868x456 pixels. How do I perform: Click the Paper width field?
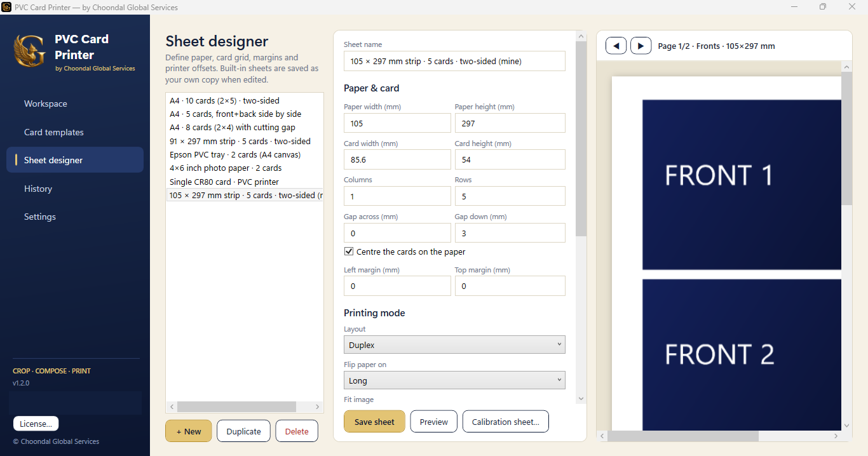[x=397, y=123]
